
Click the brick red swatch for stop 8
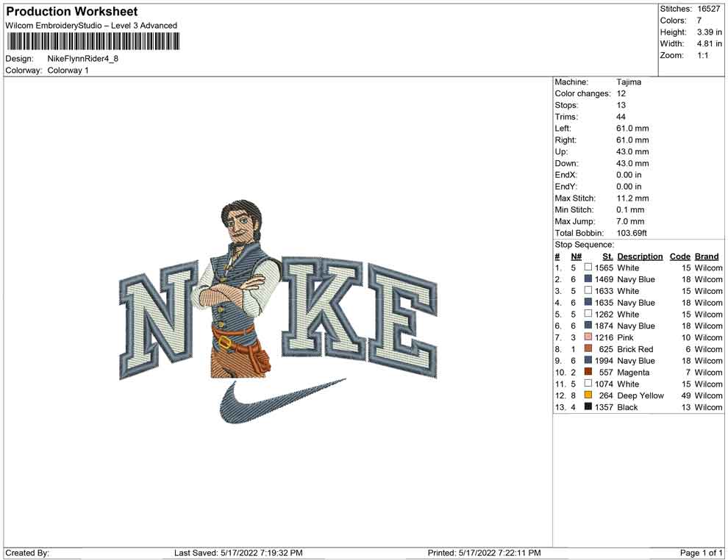[x=588, y=348]
